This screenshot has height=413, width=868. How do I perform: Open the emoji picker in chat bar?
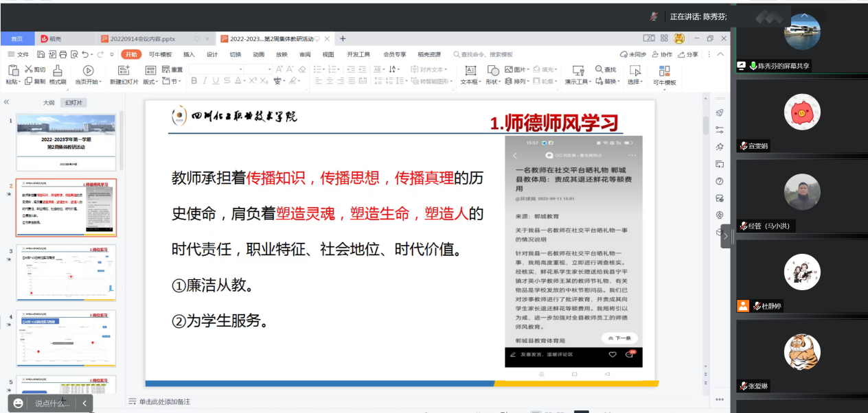point(19,403)
